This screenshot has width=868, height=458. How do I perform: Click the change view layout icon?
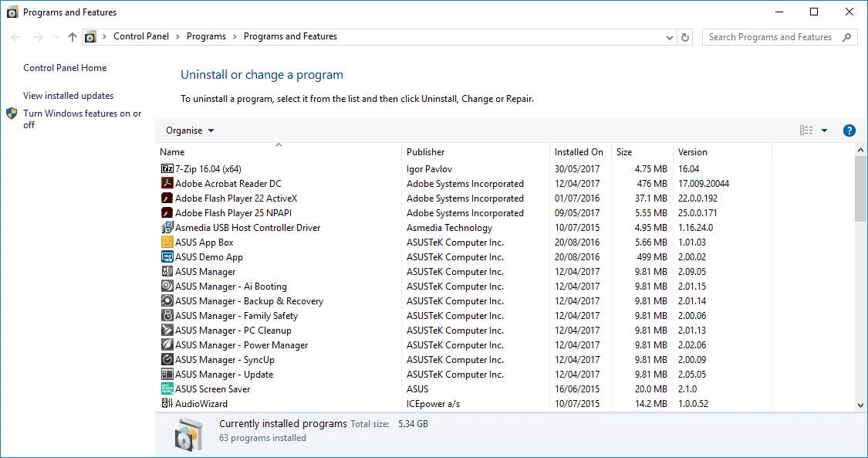point(806,131)
